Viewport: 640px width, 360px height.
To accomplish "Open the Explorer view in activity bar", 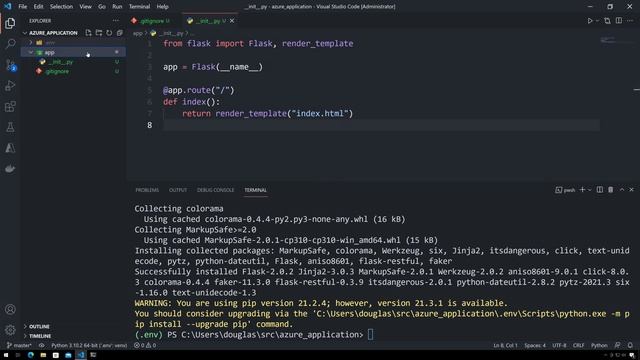I will click(x=10, y=23).
